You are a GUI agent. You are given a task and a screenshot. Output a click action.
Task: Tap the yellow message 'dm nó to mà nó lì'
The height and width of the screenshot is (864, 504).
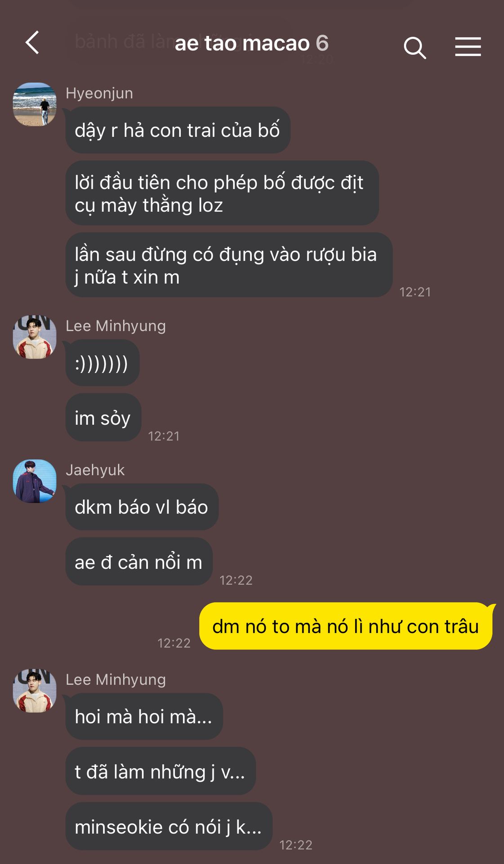click(x=346, y=626)
